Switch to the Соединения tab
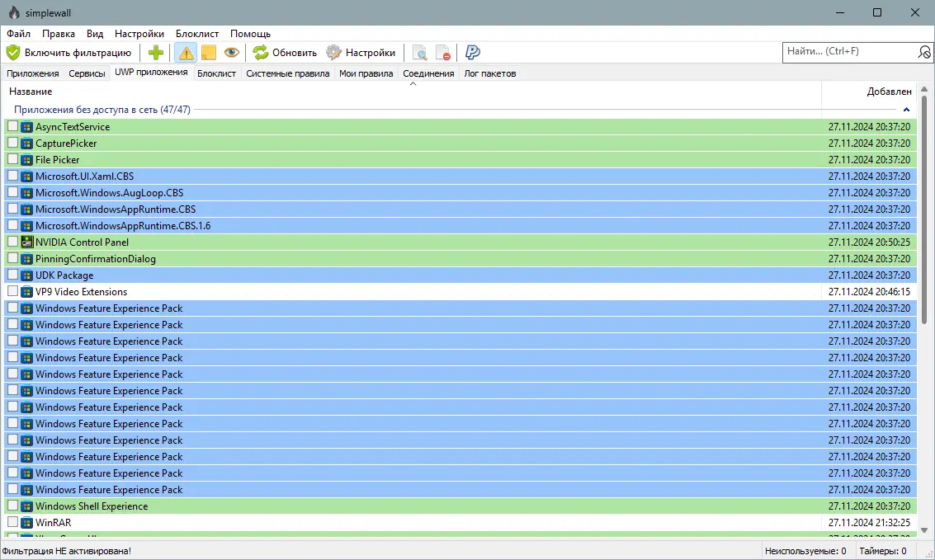The height and width of the screenshot is (560, 935). [429, 74]
